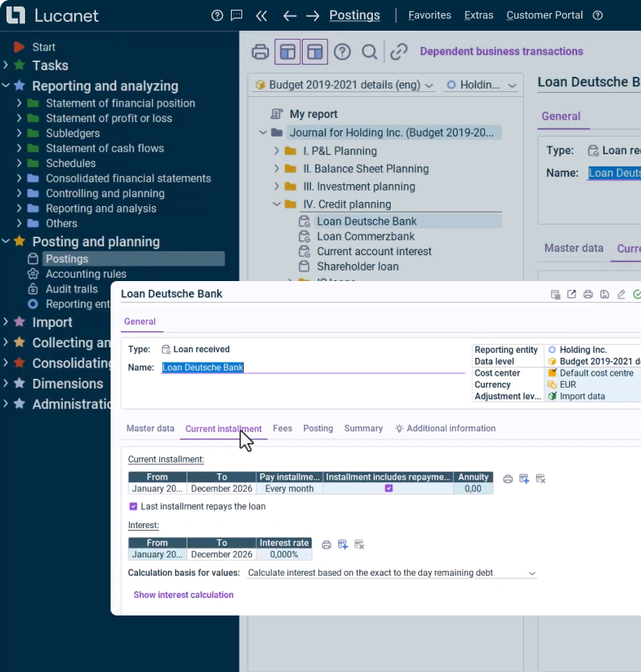Delete a row from the Interest table
The width and height of the screenshot is (641, 672).
(359, 544)
